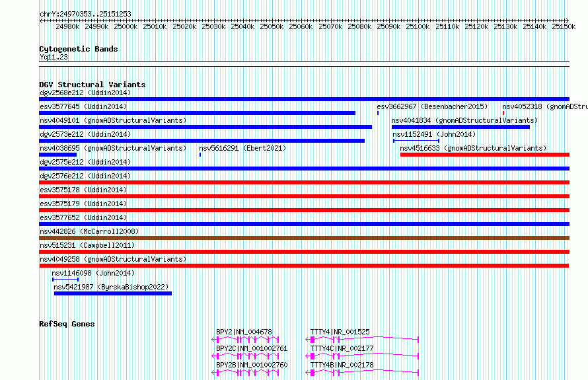Click the BPY2|NM_004678 gene label
The width and height of the screenshot is (588, 380).
click(244, 332)
